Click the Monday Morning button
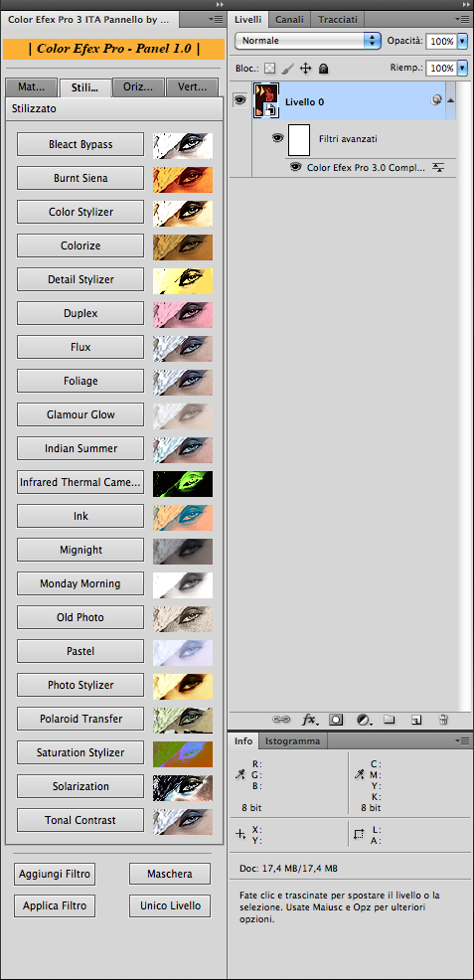Image resolution: width=474 pixels, height=980 pixels. (x=80, y=583)
